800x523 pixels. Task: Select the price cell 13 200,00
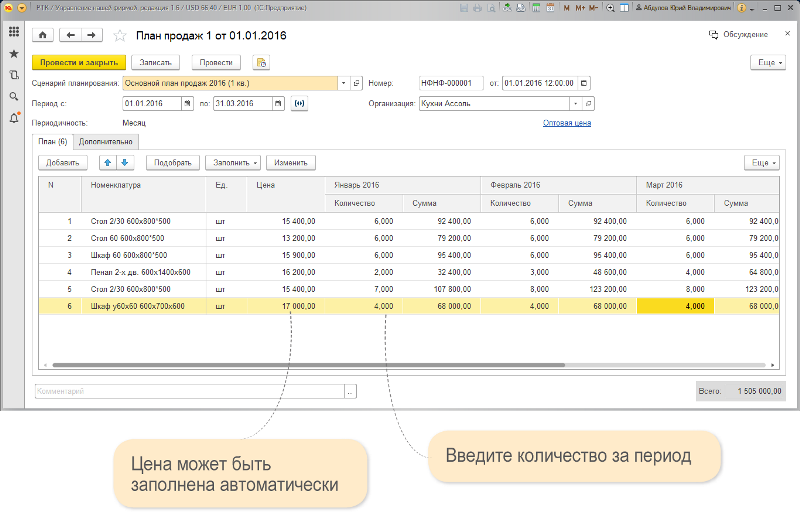click(286, 238)
